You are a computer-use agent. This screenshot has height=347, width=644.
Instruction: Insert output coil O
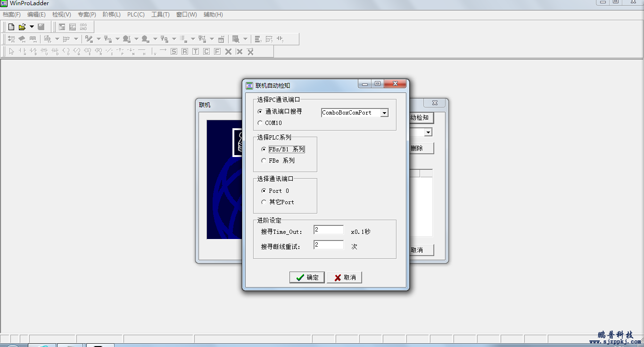point(66,51)
